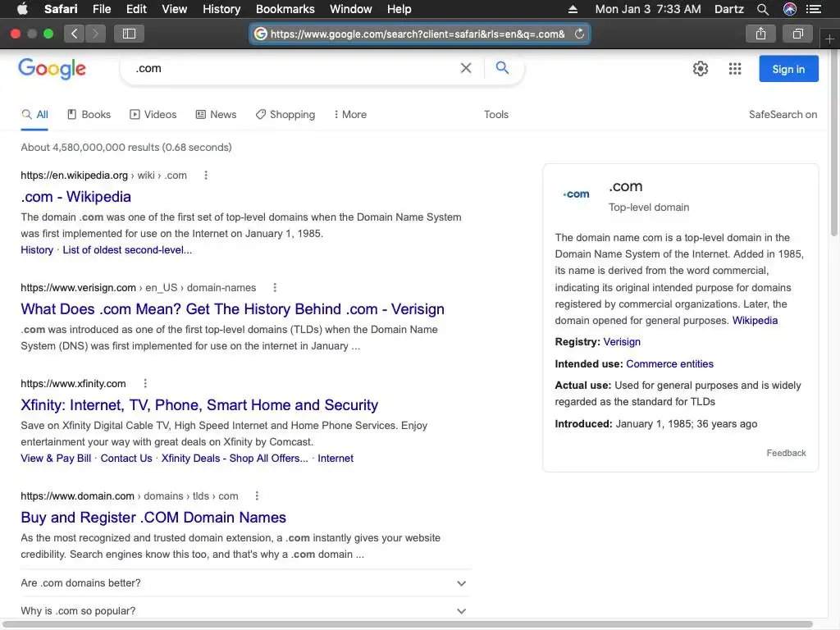
Task: Click the Sign in button
Action: pos(788,69)
